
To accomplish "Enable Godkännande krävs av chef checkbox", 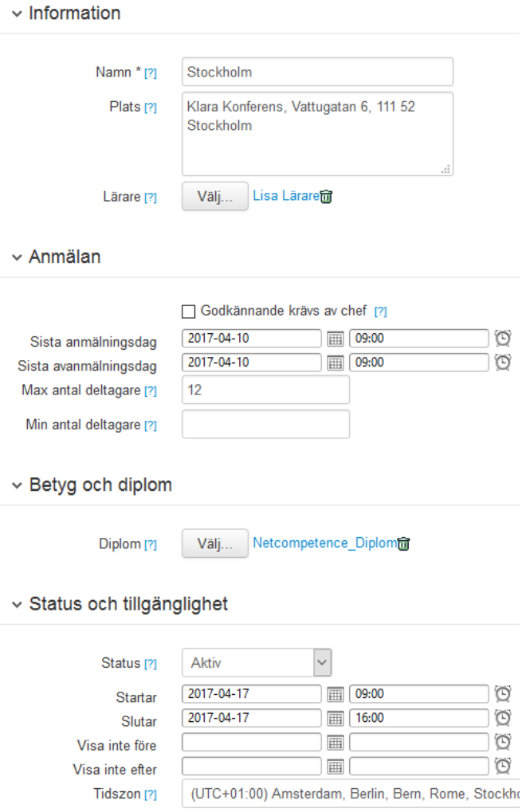I will (189, 311).
